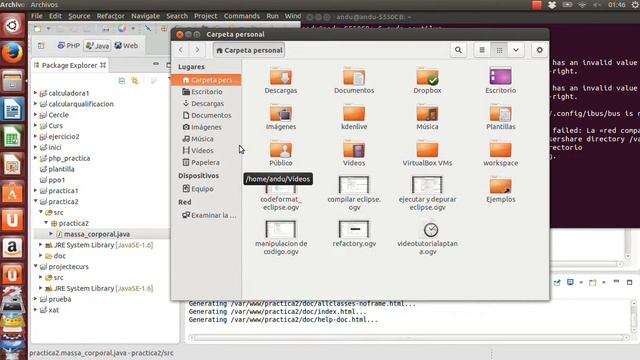
Task: Click the search icon in file manager
Action: pyautogui.click(x=458, y=50)
